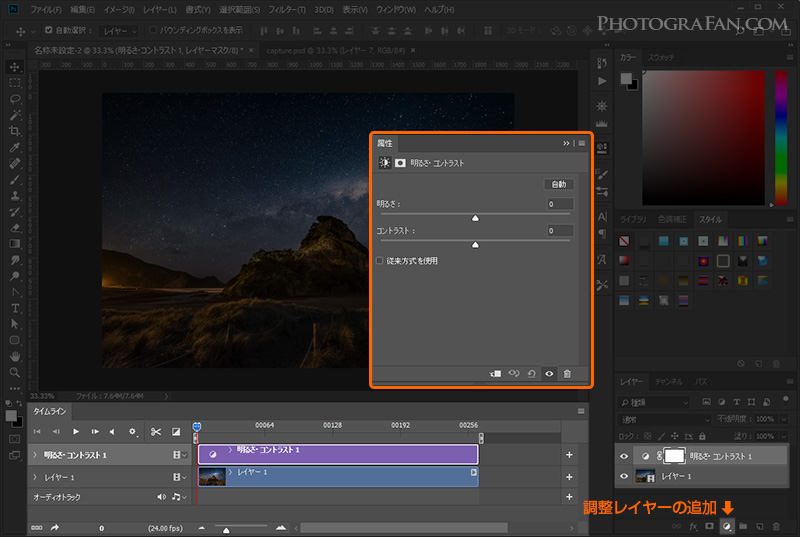The image size is (800, 537).
Task: Select the Hand tool
Action: [x=15, y=356]
